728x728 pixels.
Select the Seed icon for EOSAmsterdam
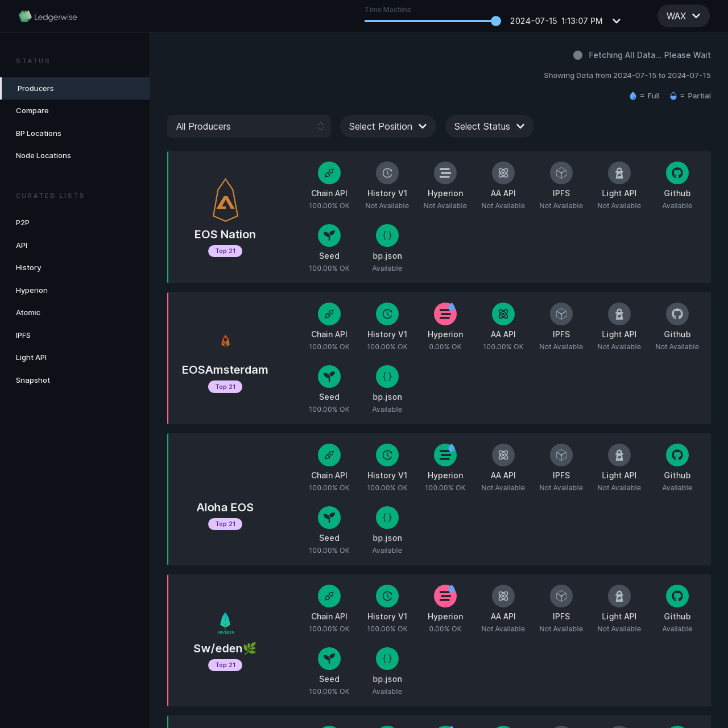[x=329, y=376]
